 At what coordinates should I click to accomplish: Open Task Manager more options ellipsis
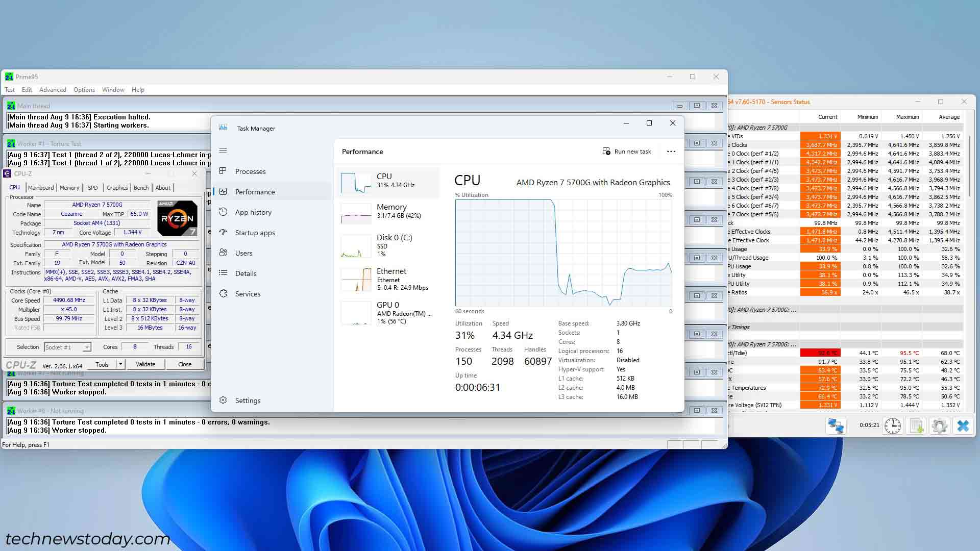(671, 152)
